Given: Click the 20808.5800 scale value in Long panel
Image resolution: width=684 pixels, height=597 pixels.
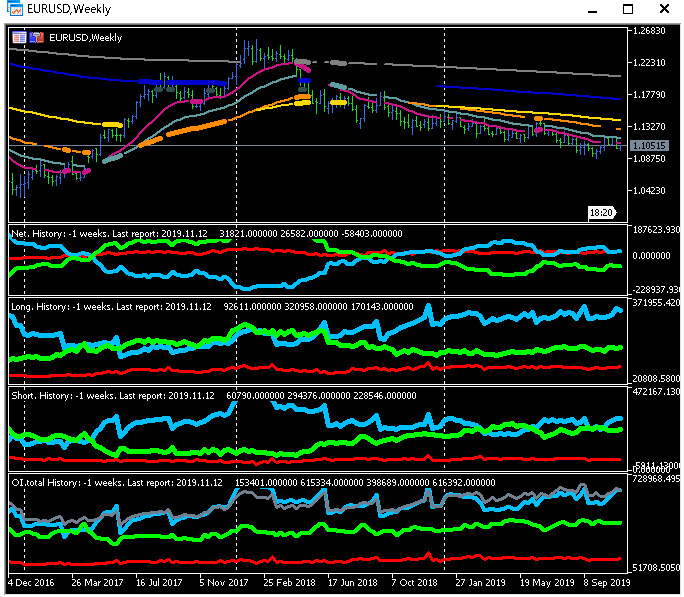Looking at the screenshot, I should (x=656, y=379).
